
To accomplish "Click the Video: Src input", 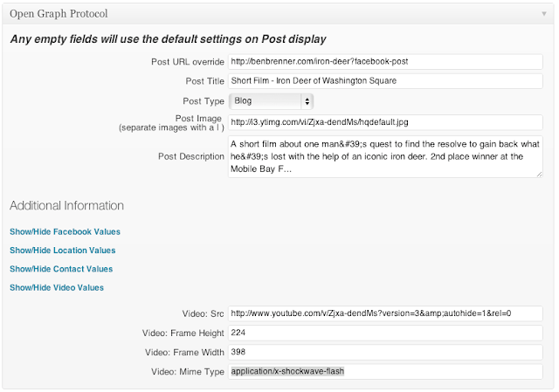I will [385, 313].
